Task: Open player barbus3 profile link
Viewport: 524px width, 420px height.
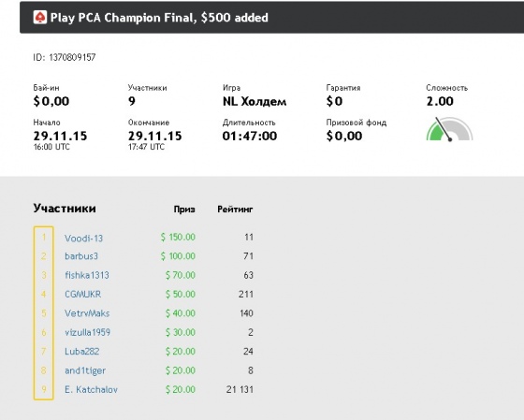Action: [81, 256]
